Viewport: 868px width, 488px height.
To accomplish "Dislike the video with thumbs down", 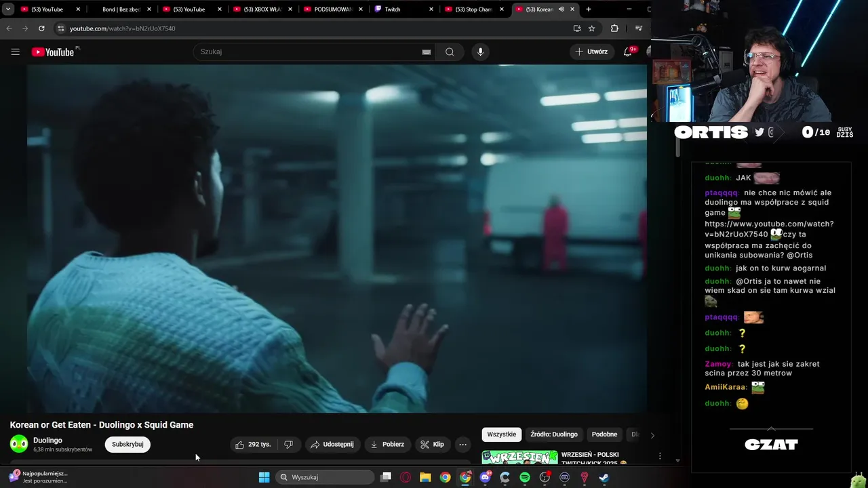I will coord(288,445).
